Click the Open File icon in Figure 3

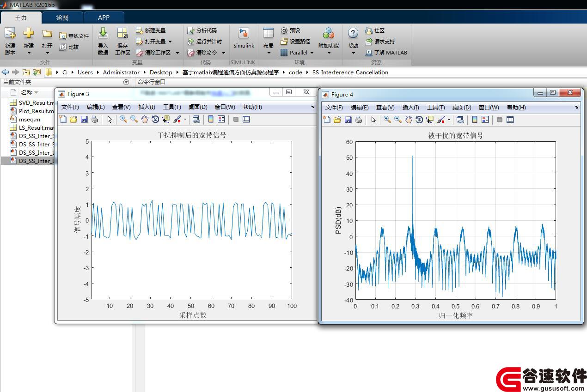tap(73, 119)
